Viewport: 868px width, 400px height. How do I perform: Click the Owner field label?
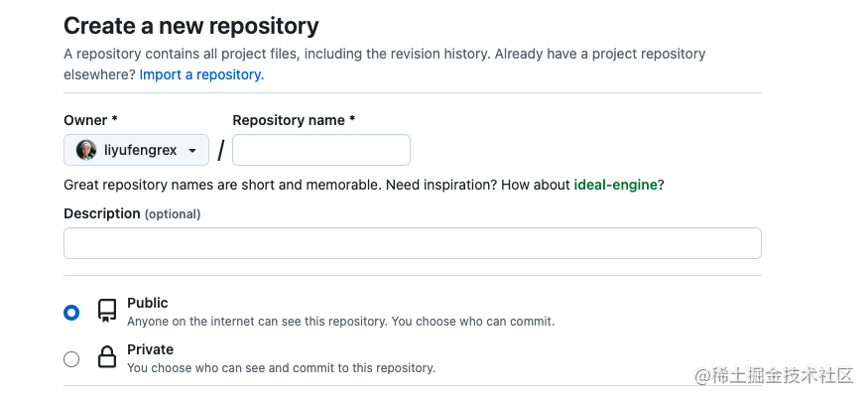tap(90, 120)
